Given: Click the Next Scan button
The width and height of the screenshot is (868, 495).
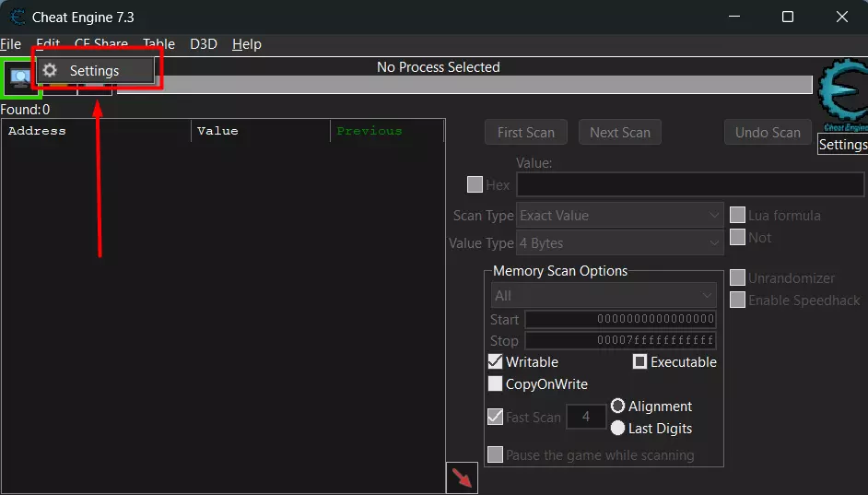Looking at the screenshot, I should click(620, 133).
